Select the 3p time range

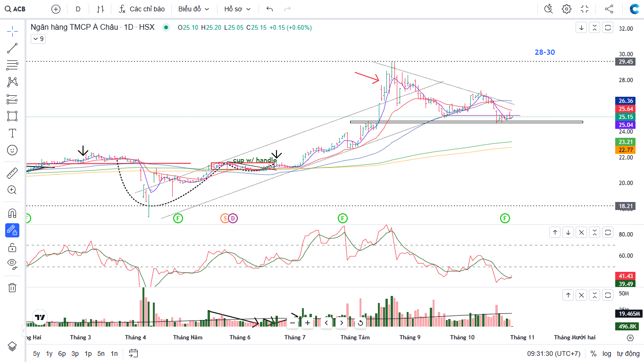pos(75,354)
